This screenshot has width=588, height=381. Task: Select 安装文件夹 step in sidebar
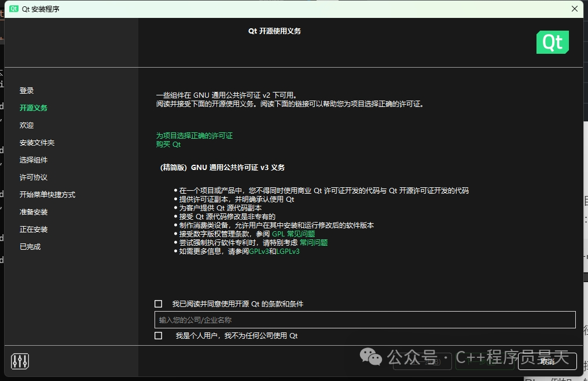coord(37,142)
